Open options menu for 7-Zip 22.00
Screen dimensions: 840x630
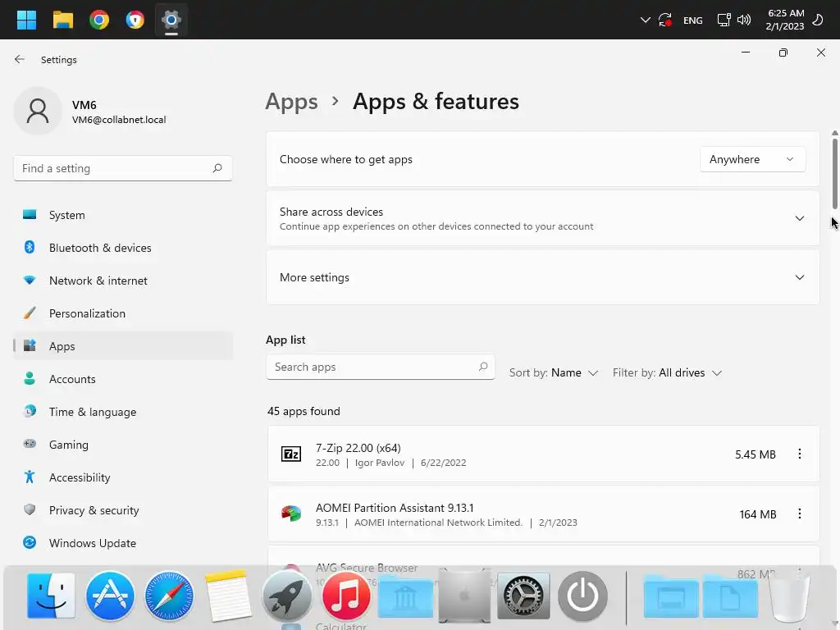pyautogui.click(x=799, y=454)
